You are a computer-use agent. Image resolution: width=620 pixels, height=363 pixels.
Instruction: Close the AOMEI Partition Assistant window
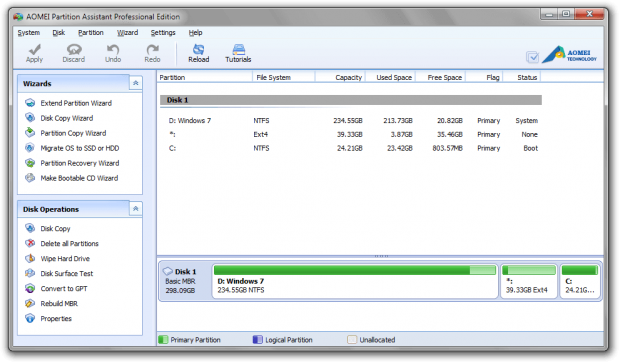click(589, 14)
